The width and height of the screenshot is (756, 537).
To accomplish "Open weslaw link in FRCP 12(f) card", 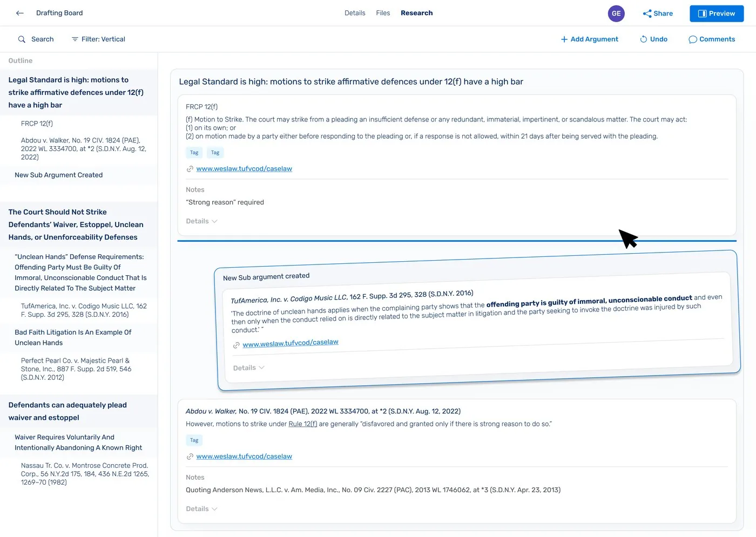I will tap(244, 169).
